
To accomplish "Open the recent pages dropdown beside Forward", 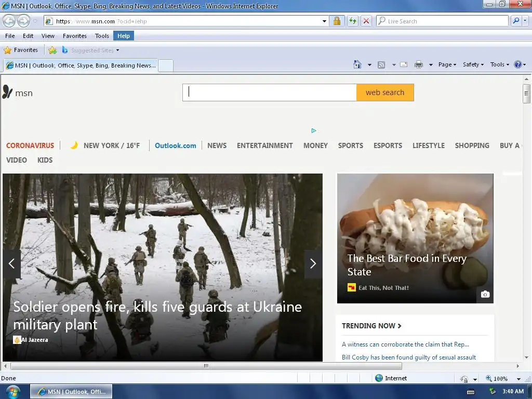I will [35, 21].
